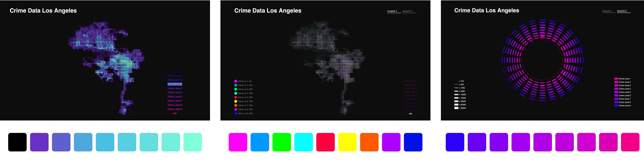644x166 pixels.
Task: Toggle 'Alle' filter in the purple grid map
Action: click(x=175, y=113)
